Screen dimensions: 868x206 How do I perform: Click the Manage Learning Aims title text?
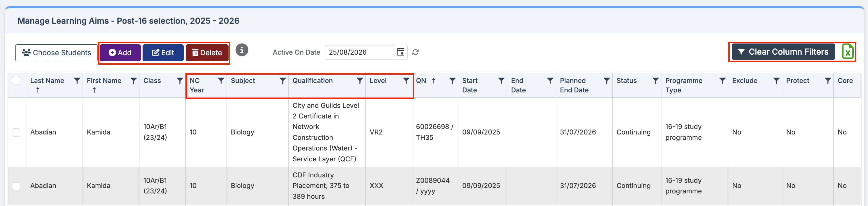(128, 21)
